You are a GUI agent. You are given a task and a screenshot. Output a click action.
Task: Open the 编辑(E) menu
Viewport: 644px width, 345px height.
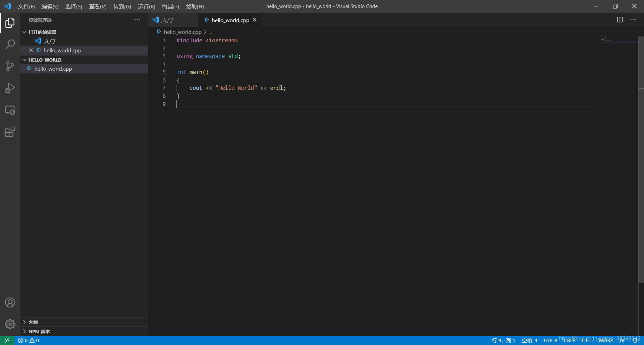pyautogui.click(x=50, y=6)
